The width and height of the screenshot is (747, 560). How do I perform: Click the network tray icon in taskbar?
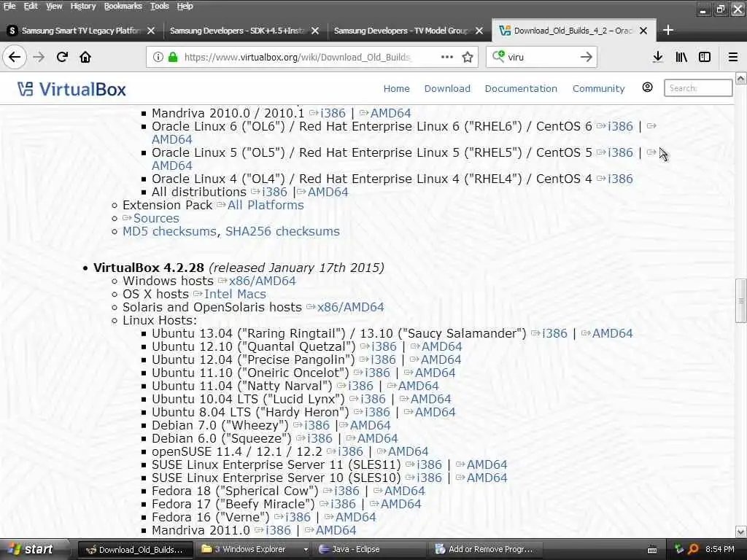pyautogui.click(x=679, y=549)
